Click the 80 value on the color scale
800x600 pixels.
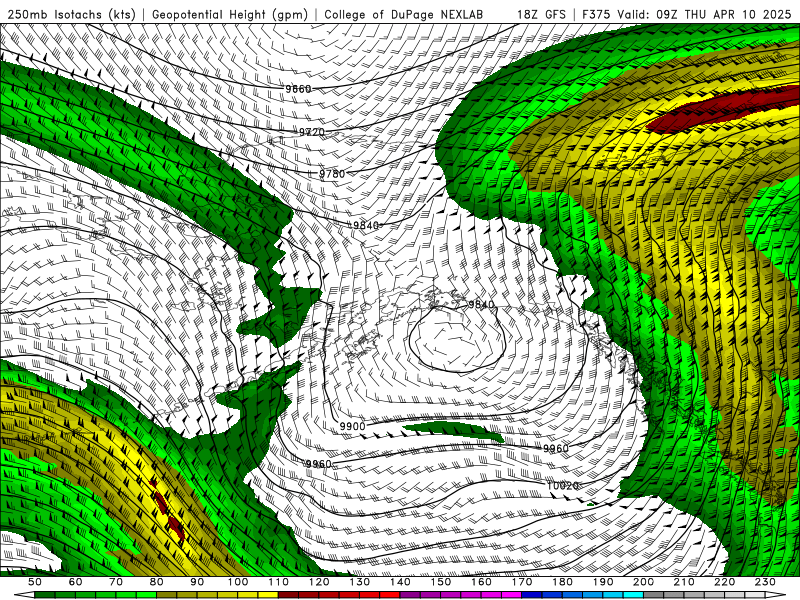tap(157, 582)
